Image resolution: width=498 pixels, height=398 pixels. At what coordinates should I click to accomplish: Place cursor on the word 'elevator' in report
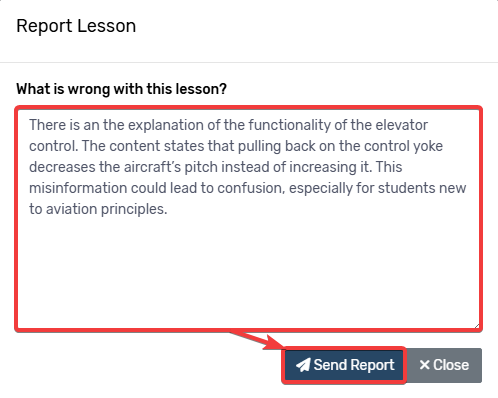point(401,125)
